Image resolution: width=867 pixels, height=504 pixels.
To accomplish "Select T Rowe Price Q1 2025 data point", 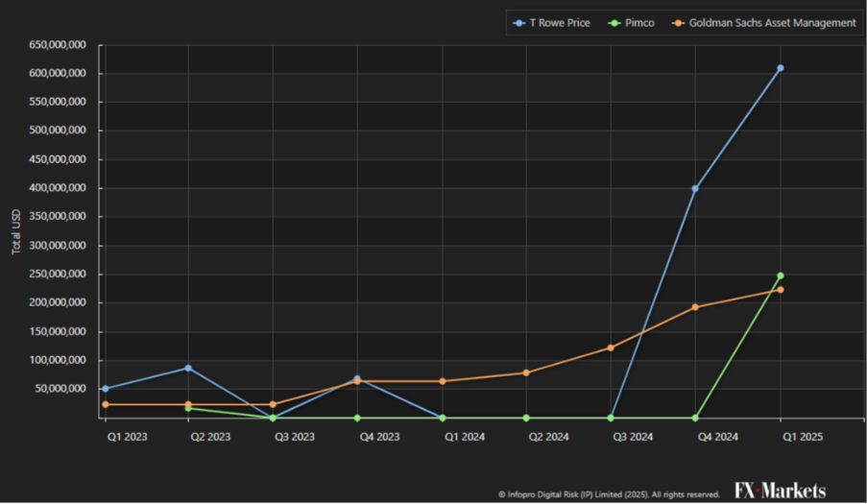I will pyautogui.click(x=781, y=68).
